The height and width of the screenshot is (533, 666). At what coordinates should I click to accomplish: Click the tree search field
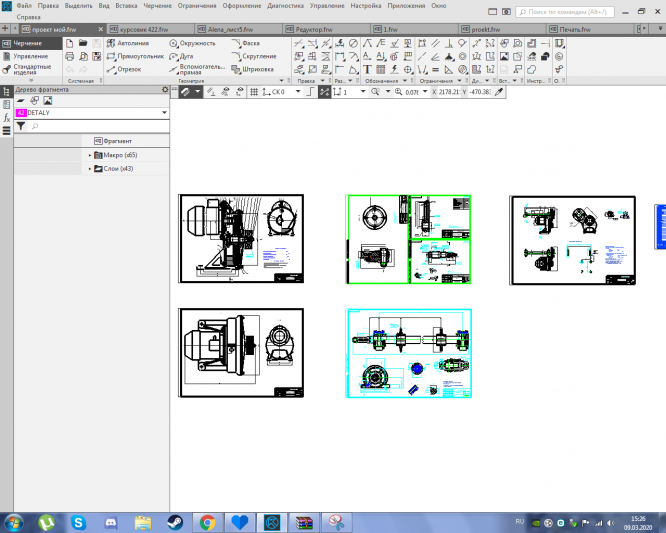[99, 126]
